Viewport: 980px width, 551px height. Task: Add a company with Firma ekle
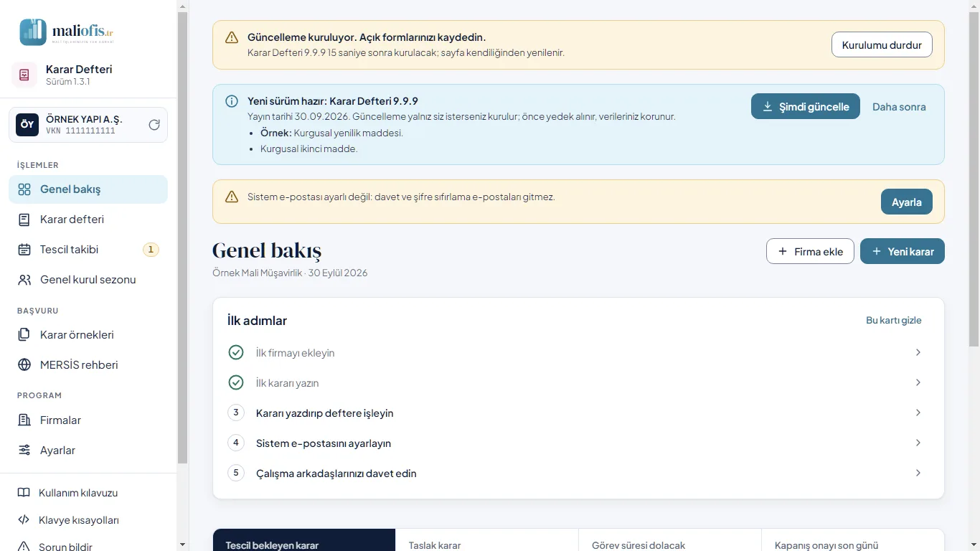click(x=811, y=251)
